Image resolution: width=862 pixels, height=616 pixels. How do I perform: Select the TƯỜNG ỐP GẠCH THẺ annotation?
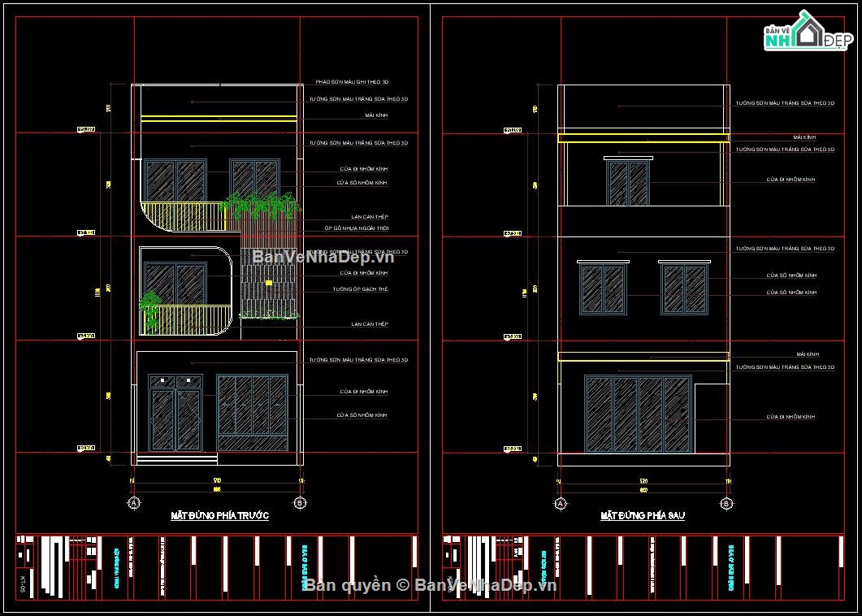(x=361, y=288)
